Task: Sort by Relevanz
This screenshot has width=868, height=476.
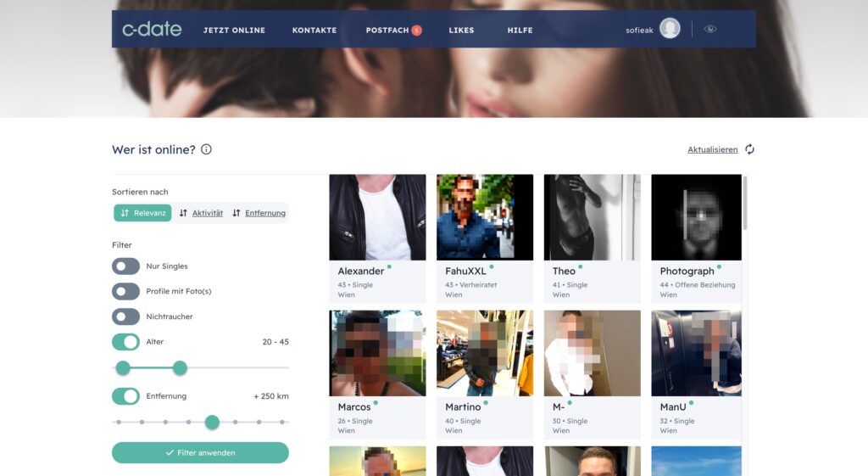Action: (x=142, y=213)
